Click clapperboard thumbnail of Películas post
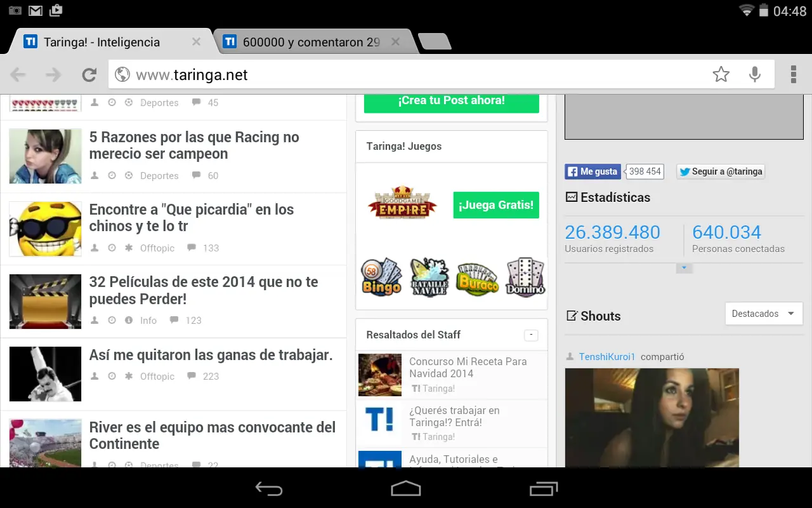The height and width of the screenshot is (508, 812). pos(45,302)
